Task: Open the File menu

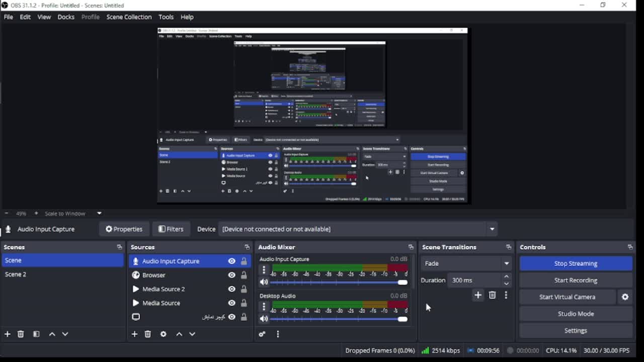Action: [x=9, y=17]
